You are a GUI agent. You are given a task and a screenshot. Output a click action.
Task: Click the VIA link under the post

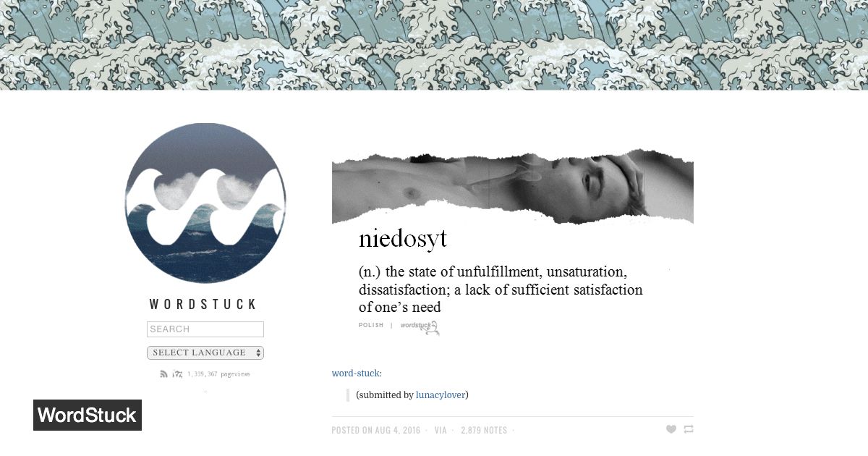(x=441, y=430)
